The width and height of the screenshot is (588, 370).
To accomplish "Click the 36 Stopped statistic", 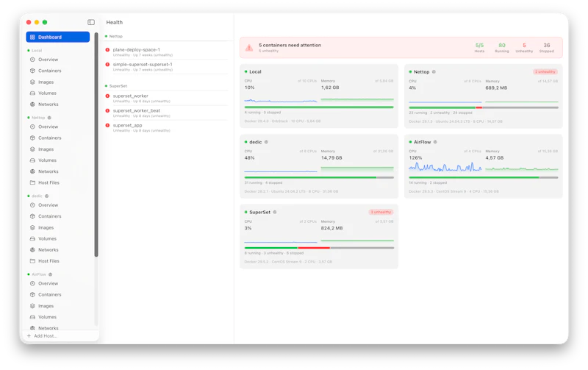I will pyautogui.click(x=547, y=47).
